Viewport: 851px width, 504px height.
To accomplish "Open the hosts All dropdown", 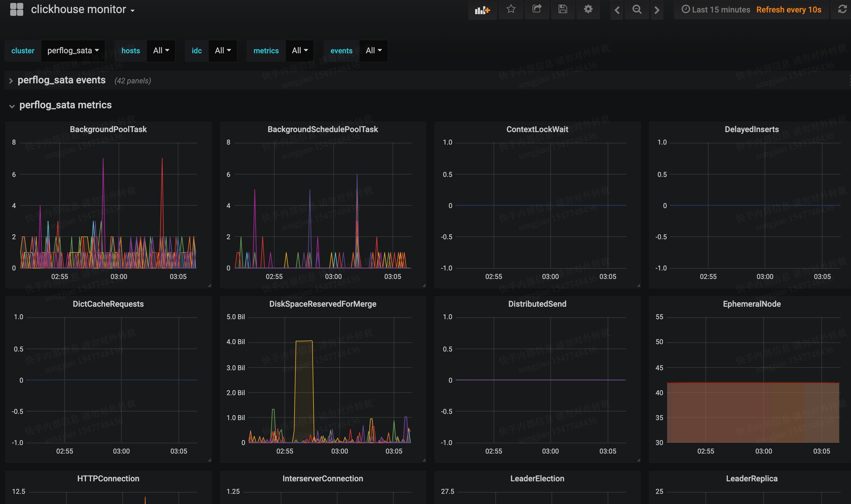I will [161, 51].
